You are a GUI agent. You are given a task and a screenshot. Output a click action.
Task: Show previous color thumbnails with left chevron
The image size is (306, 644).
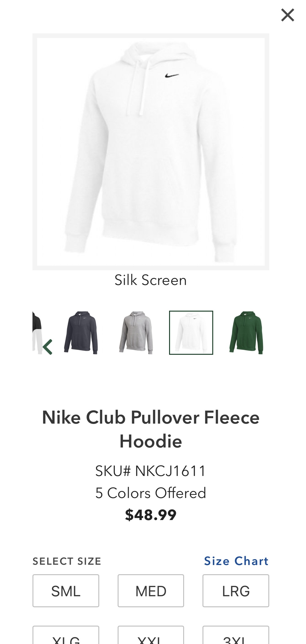pyautogui.click(x=48, y=347)
